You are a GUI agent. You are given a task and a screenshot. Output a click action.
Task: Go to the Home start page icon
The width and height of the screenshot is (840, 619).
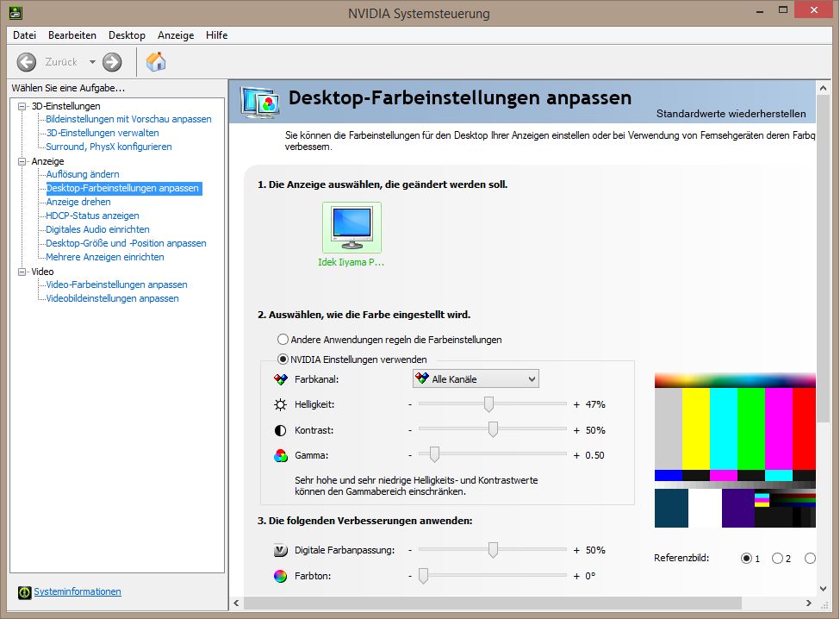[156, 61]
